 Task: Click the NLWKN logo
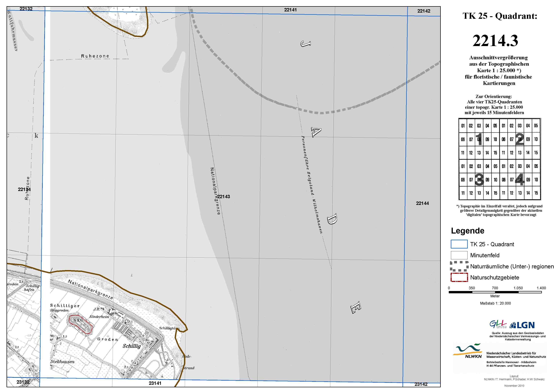(468, 351)
